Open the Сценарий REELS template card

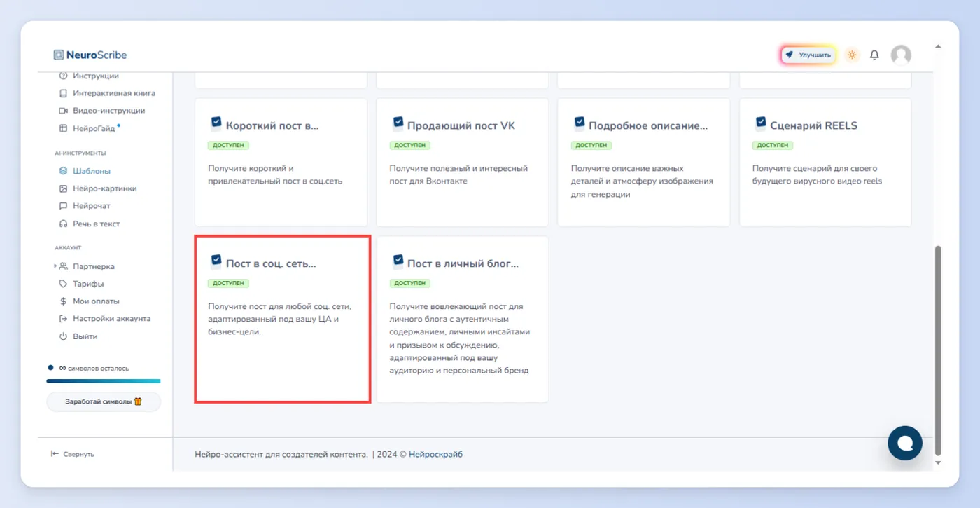coord(825,163)
